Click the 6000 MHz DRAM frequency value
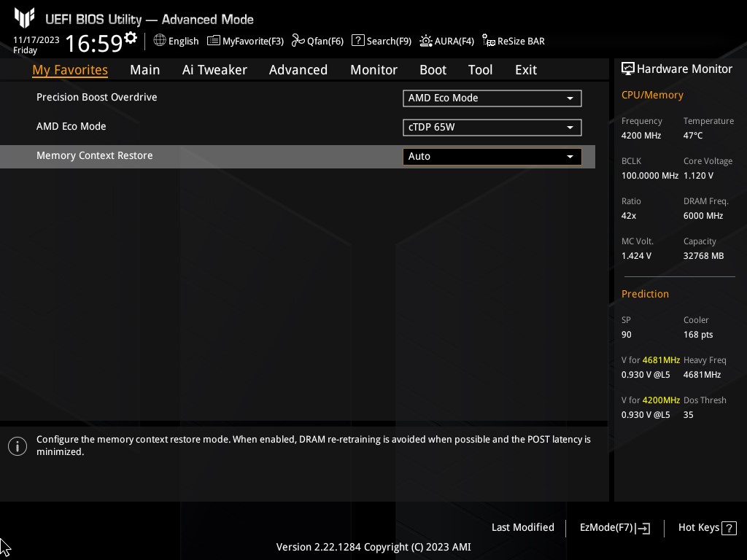 click(x=703, y=216)
